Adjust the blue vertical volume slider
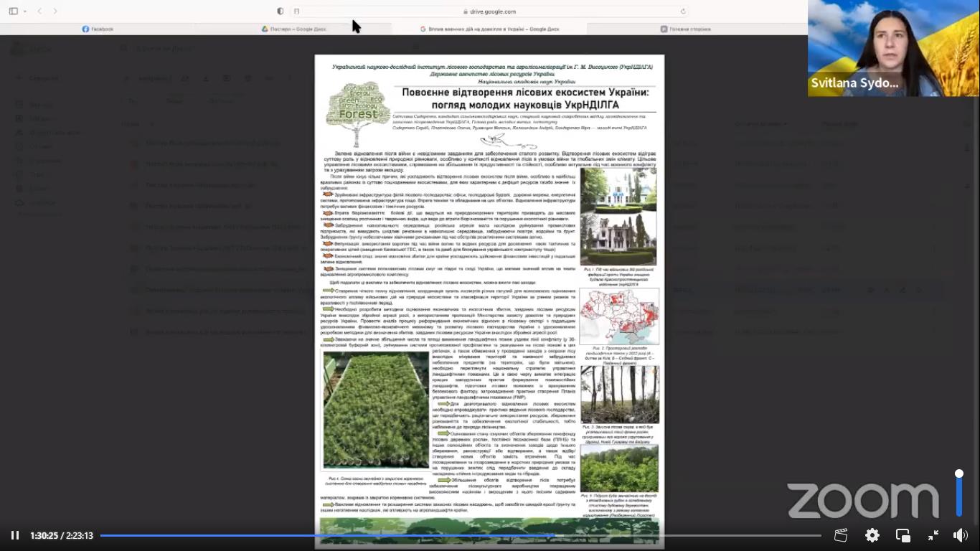Screen dimensions: 980x551 click(958, 493)
